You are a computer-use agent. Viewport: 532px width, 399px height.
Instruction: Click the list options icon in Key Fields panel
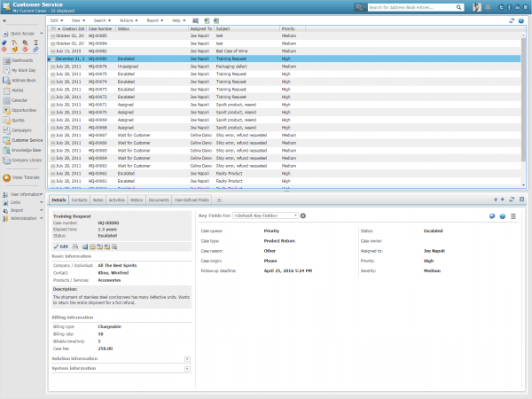[513, 216]
